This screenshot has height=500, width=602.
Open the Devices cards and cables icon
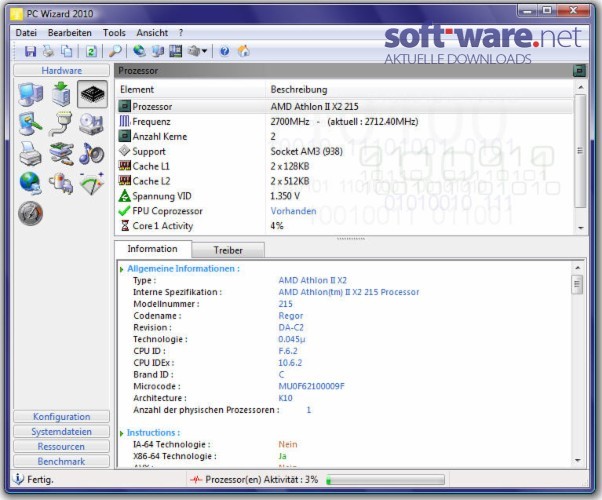pyautogui.click(x=61, y=153)
